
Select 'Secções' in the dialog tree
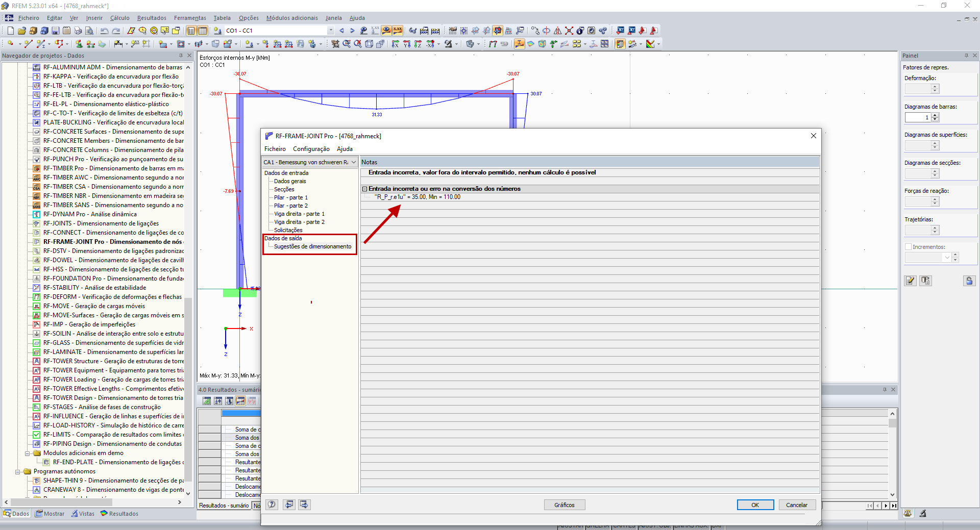pos(284,189)
